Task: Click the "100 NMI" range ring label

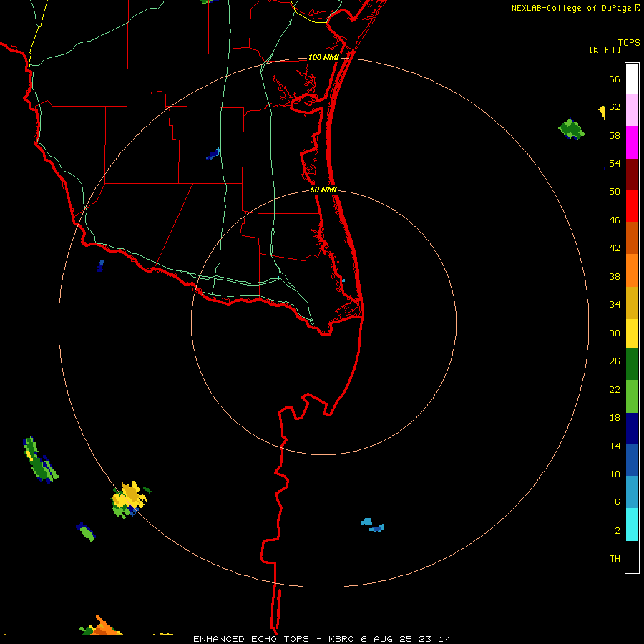Action: [323, 57]
